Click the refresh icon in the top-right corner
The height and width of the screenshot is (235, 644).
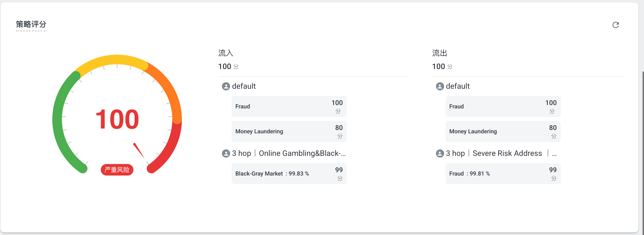coord(615,25)
